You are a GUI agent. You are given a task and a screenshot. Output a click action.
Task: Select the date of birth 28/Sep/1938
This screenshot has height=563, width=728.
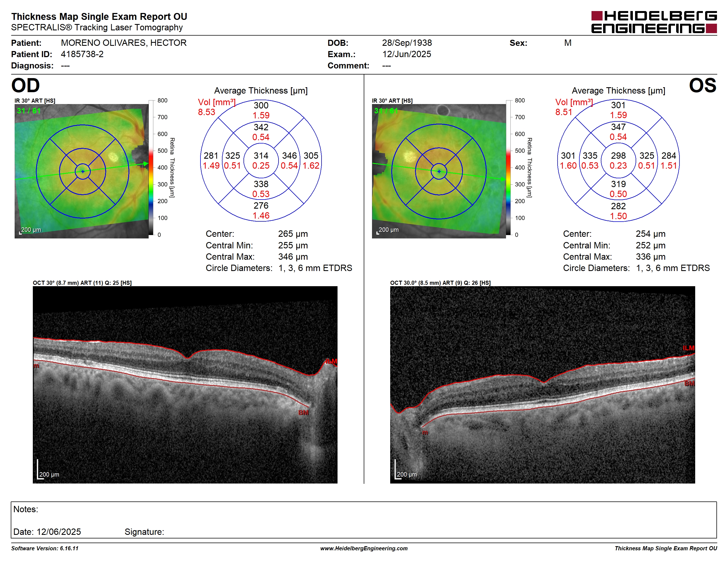coord(407,43)
